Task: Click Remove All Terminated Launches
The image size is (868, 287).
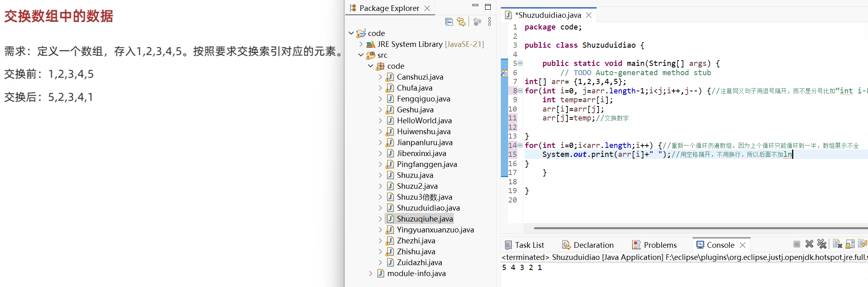Action: pos(822,244)
